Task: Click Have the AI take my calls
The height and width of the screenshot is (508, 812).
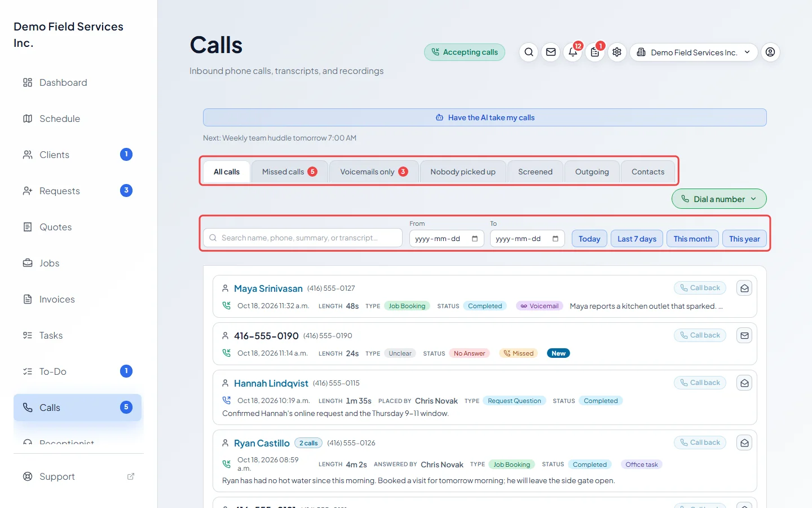Action: tap(485, 117)
